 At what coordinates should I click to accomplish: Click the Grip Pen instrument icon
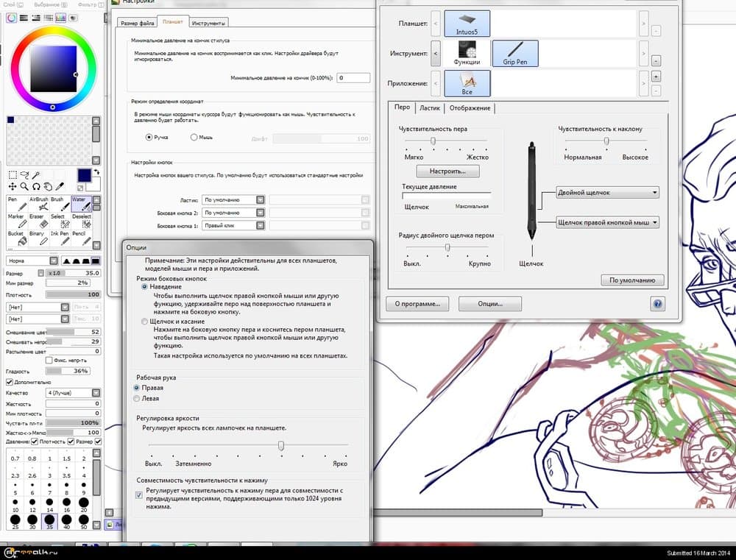click(x=515, y=53)
